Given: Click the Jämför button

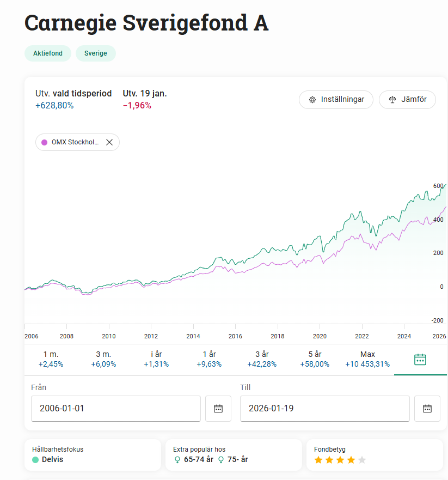Looking at the screenshot, I should 407,100.
